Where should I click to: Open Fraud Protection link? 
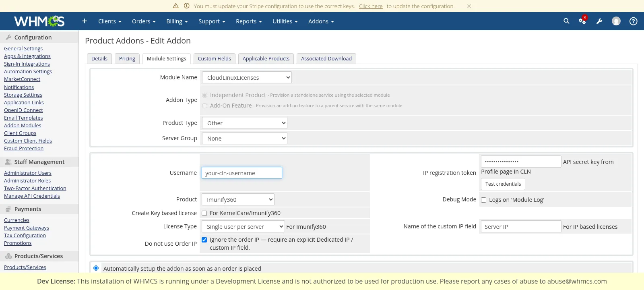pyautogui.click(x=24, y=148)
